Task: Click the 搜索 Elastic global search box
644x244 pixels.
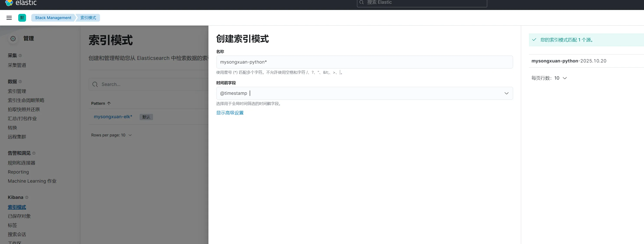Action: [422, 3]
